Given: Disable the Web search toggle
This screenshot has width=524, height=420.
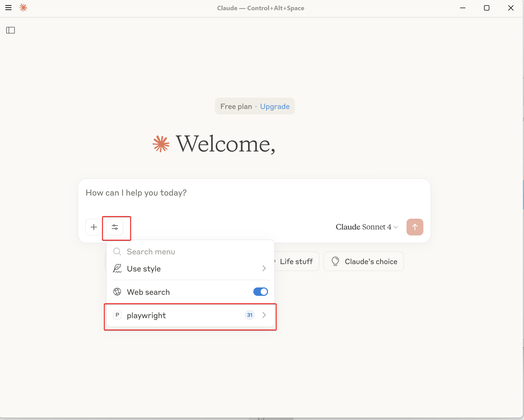Looking at the screenshot, I should pos(260,292).
